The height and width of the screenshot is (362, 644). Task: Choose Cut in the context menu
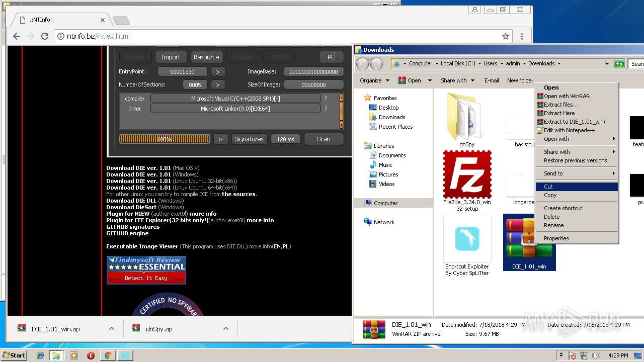click(x=577, y=187)
